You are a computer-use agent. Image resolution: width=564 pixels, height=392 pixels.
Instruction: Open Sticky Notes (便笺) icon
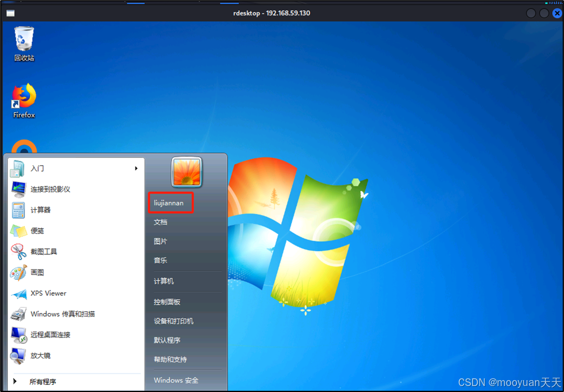click(18, 231)
